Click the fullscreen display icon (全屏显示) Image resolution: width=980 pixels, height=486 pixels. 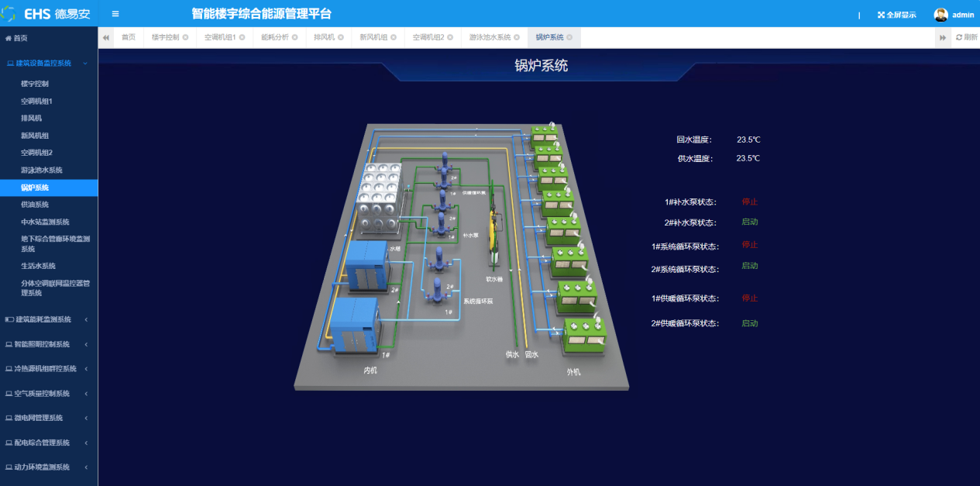coord(881,15)
